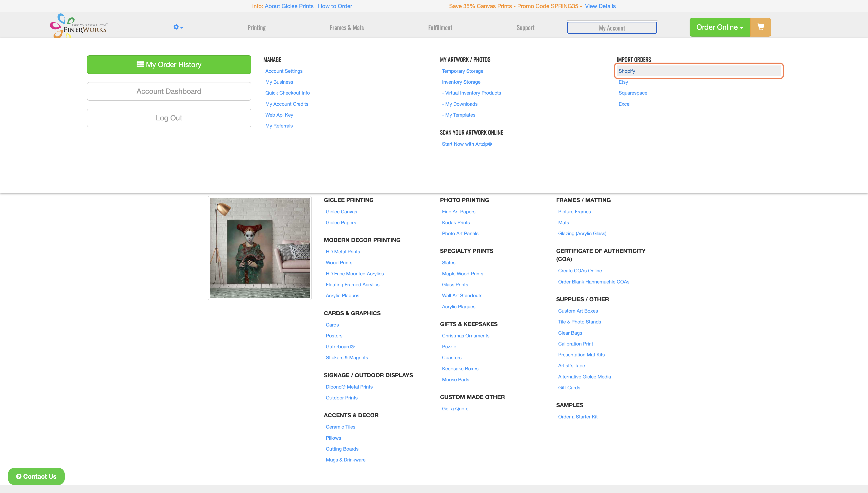The height and width of the screenshot is (493, 868).
Task: Open the Contact Us help button
Action: click(36, 476)
